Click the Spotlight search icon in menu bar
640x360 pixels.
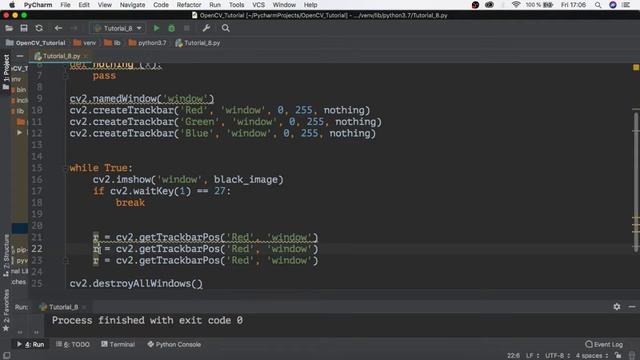coord(598,5)
